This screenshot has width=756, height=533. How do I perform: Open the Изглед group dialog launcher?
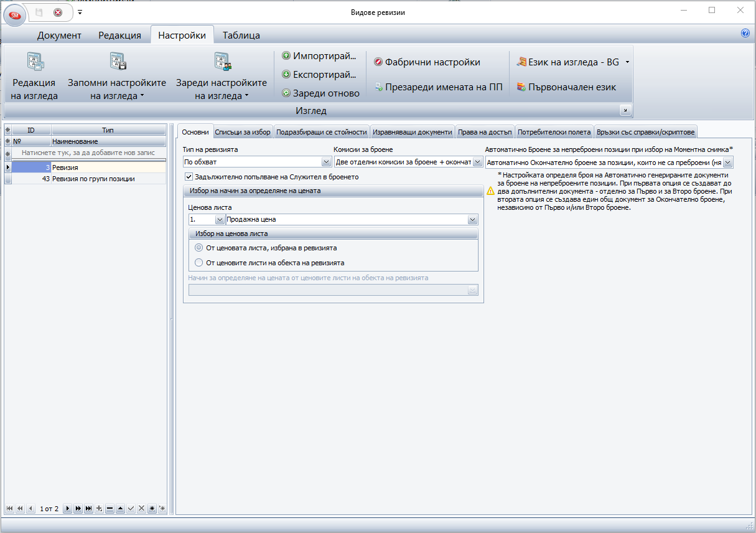625,110
